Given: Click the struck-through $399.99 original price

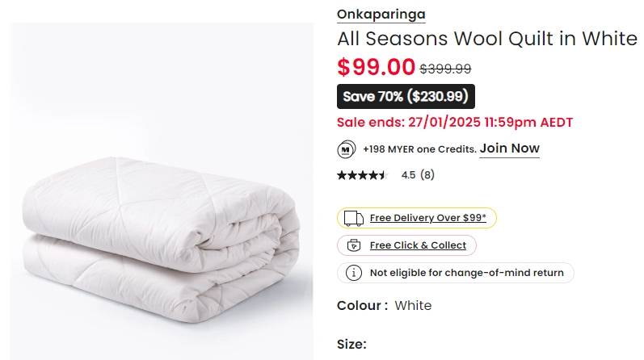Looking at the screenshot, I should coord(445,69).
